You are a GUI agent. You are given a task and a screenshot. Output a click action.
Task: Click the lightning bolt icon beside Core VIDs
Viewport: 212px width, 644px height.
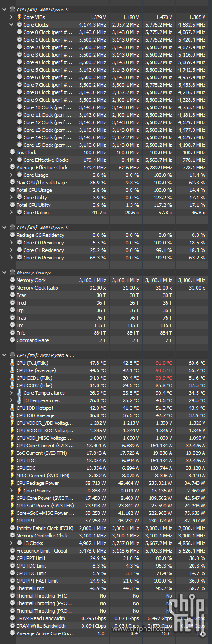(19, 17)
